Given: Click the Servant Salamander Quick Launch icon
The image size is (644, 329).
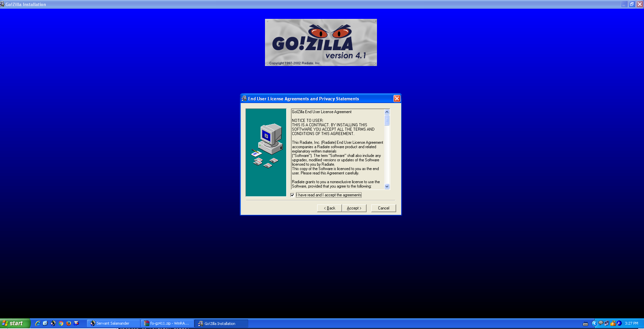Looking at the screenshot, I should [x=53, y=323].
